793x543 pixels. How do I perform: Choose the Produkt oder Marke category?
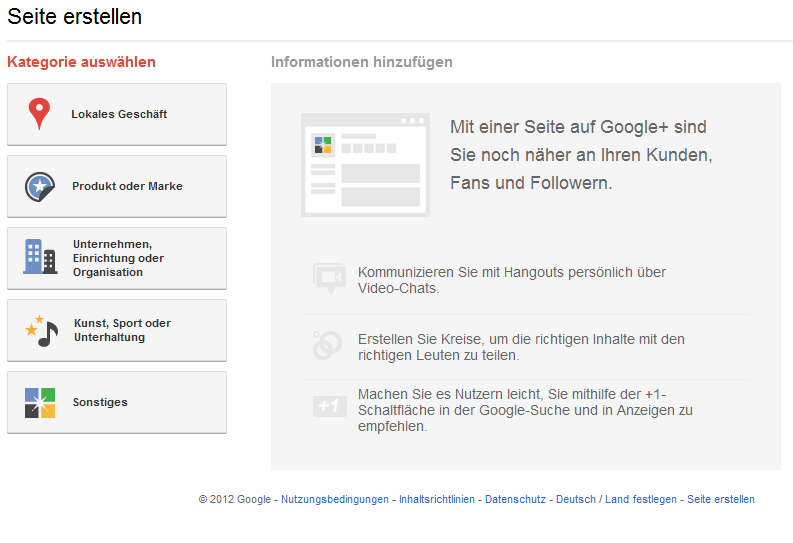point(117,186)
